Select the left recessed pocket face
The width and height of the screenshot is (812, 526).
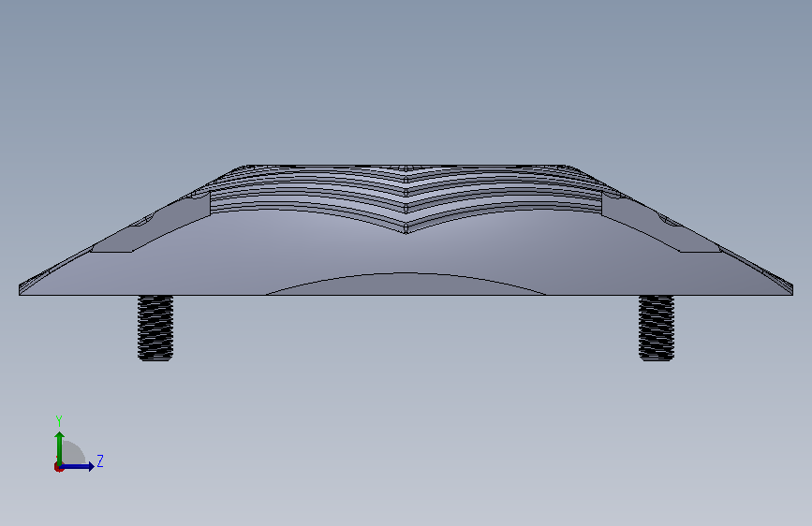click(155, 226)
